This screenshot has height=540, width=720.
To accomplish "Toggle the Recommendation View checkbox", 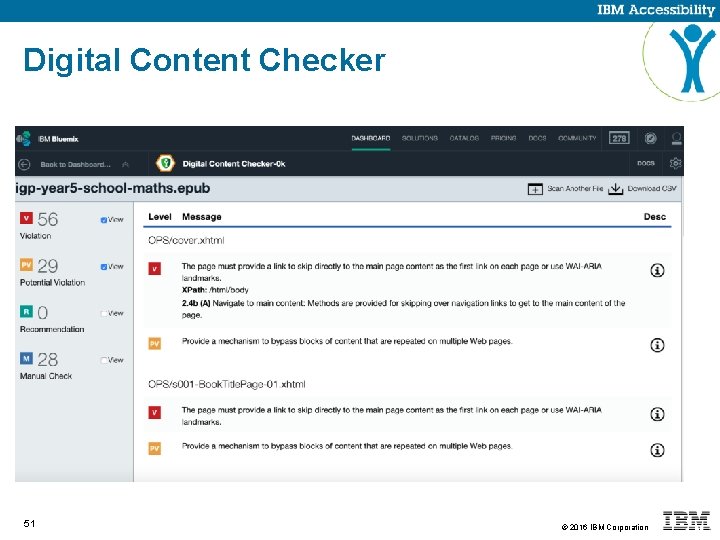I will click(x=104, y=314).
